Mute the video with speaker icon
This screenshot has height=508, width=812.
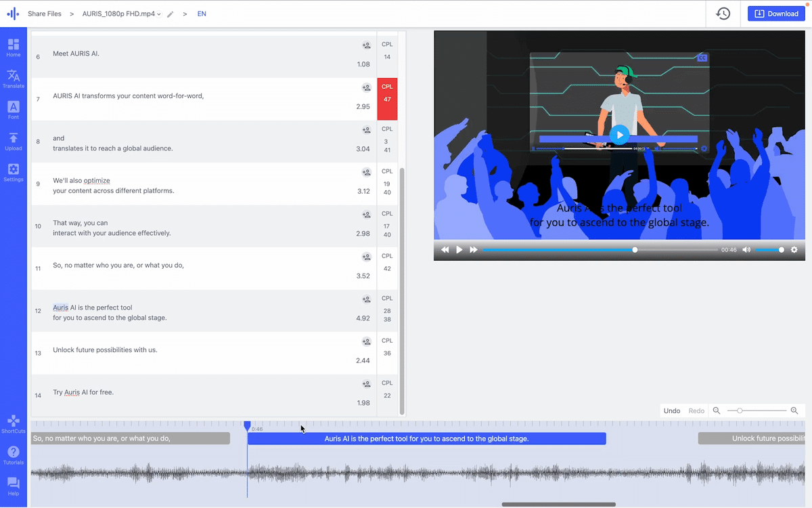[x=746, y=250]
